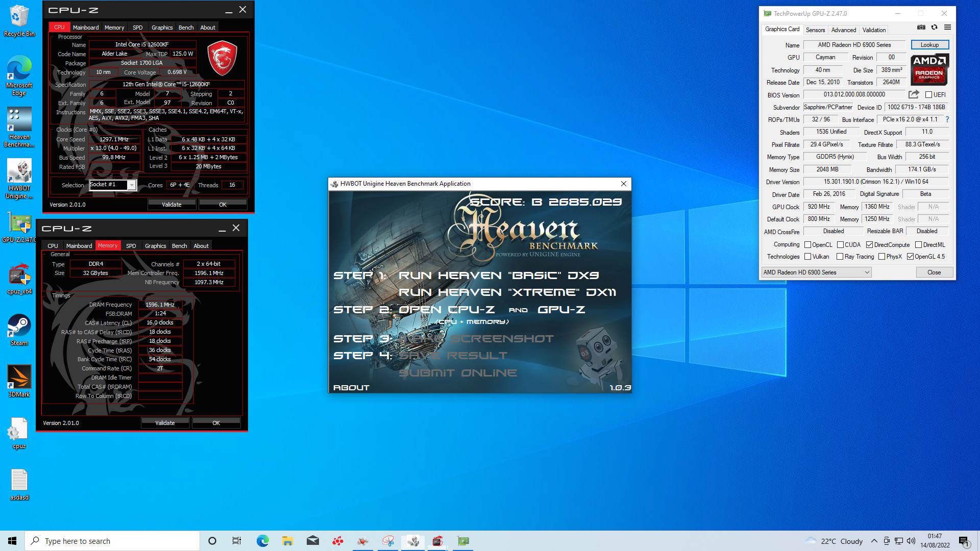Click BIOS Version export share icon
The image size is (980, 551).
click(914, 94)
